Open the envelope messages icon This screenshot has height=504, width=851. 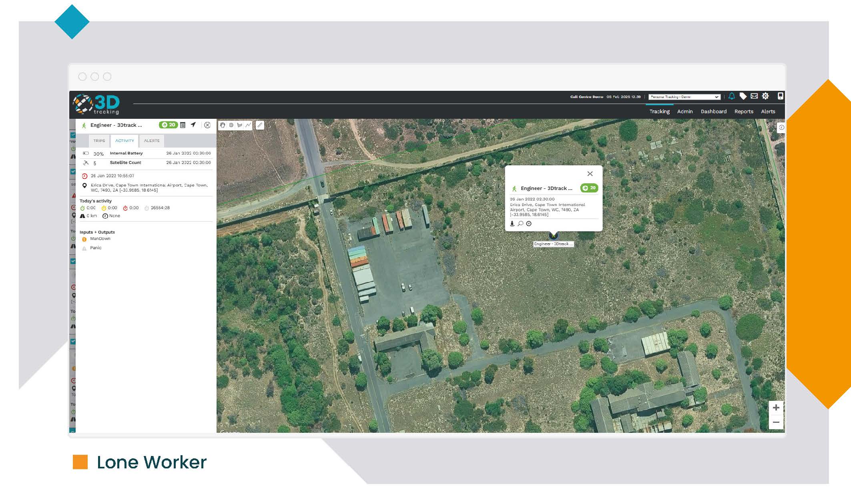click(x=754, y=96)
